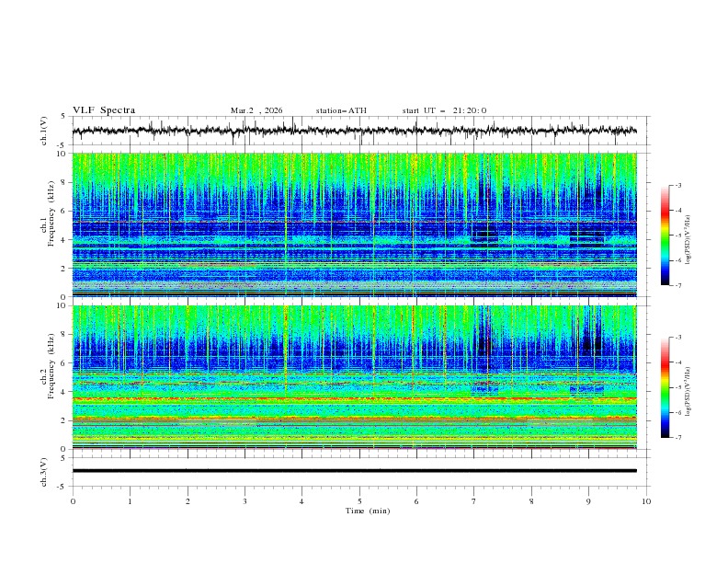728x563 pixels.
Task: Select the date label 'Mar.2 , 2026'
Action: click(x=256, y=110)
